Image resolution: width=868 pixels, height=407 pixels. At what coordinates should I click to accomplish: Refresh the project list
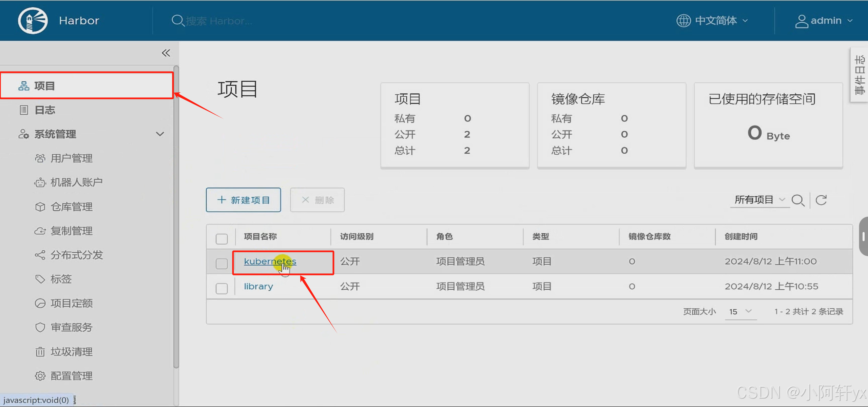[x=821, y=200]
